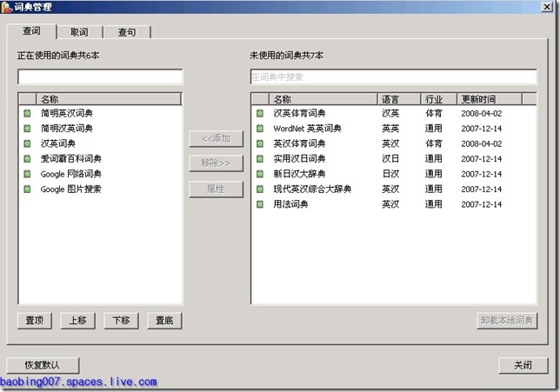Click the 置底 button
Image resolution: width=560 pixels, height=392 pixels.
[164, 321]
